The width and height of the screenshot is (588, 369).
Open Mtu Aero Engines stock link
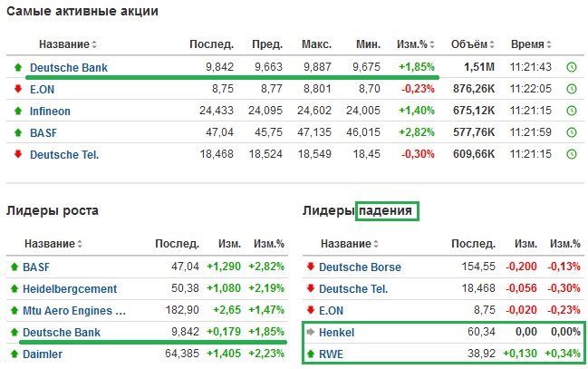[x=74, y=311]
